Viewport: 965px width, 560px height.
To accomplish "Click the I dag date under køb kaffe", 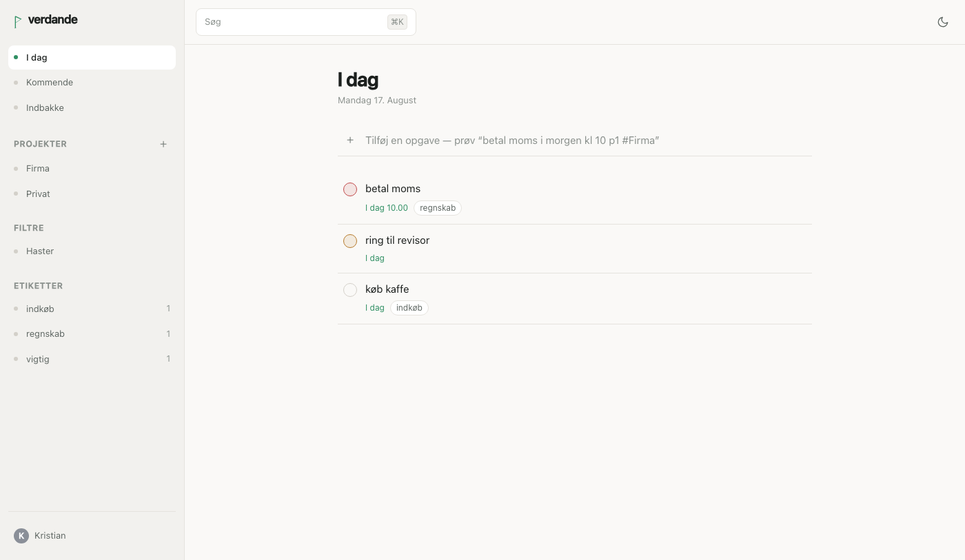I will pos(375,308).
